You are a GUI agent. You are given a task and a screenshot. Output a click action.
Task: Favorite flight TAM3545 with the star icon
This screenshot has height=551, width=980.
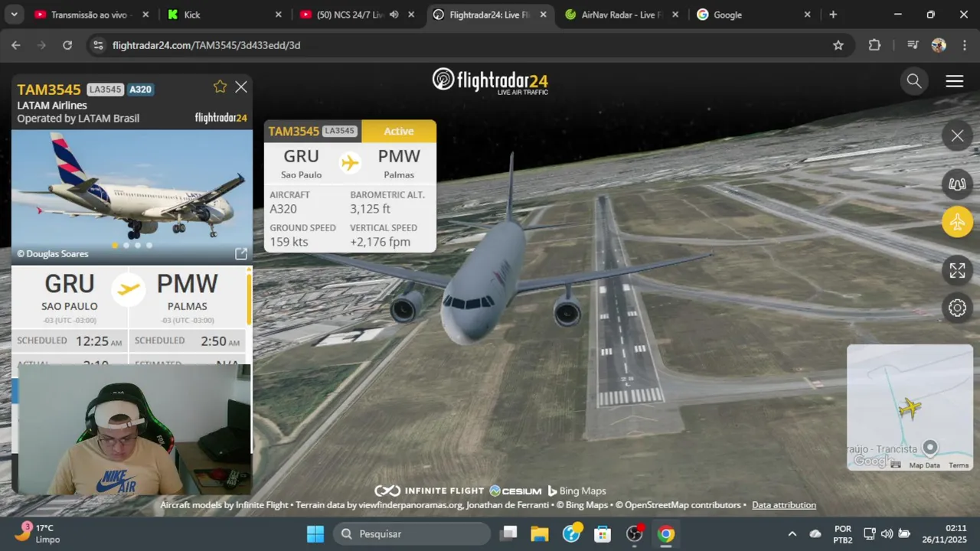pyautogui.click(x=220, y=86)
